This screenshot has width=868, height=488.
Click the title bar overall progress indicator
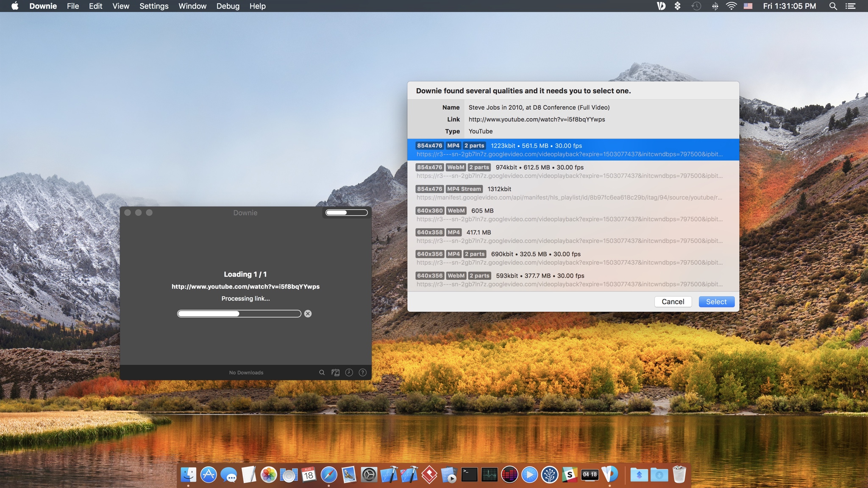(346, 213)
